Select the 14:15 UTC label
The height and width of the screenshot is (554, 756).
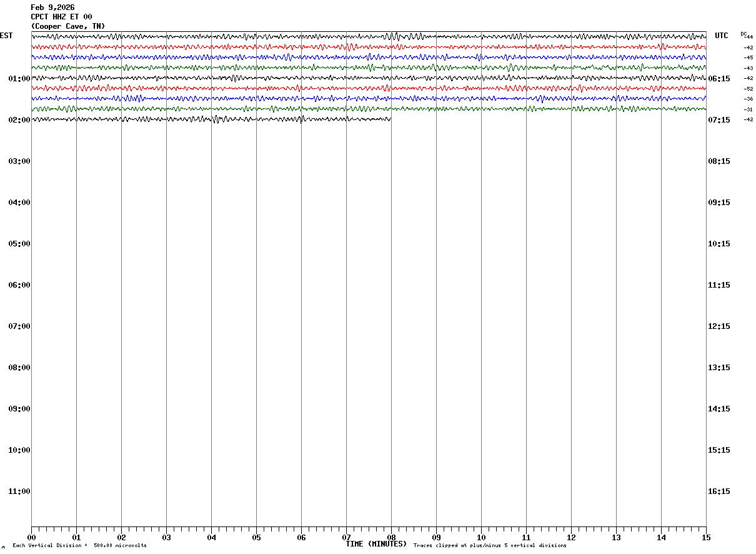[719, 409]
